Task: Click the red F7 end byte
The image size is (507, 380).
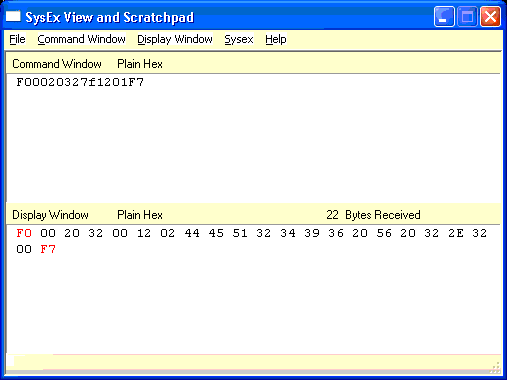Action: tap(48, 249)
